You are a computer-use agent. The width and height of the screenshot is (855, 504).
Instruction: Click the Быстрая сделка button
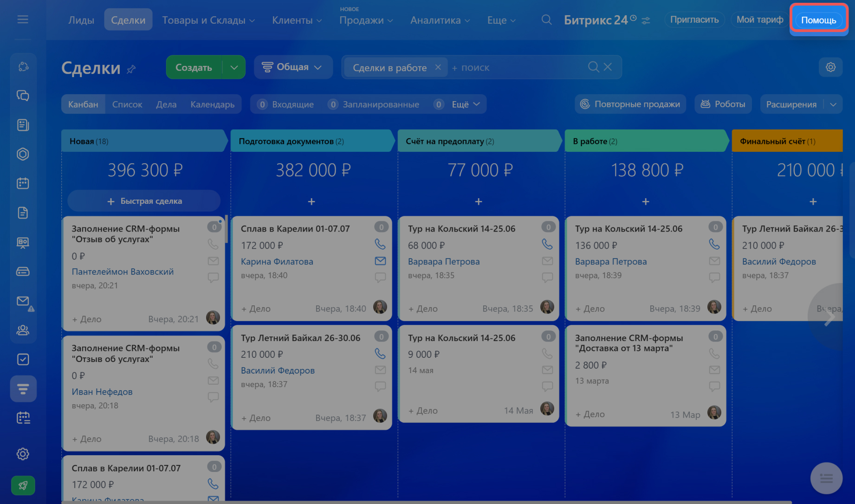[x=144, y=201]
